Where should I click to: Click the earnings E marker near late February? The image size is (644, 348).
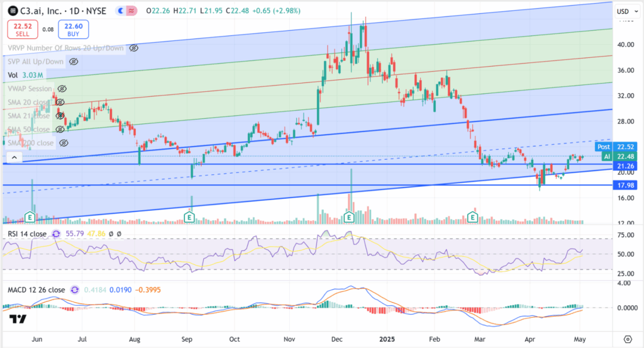[x=473, y=217]
